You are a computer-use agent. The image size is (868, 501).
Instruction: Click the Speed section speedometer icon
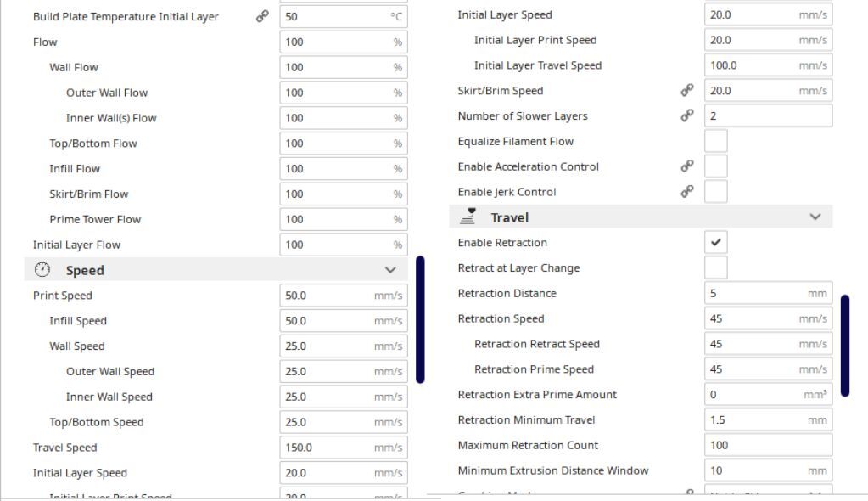[x=42, y=270]
